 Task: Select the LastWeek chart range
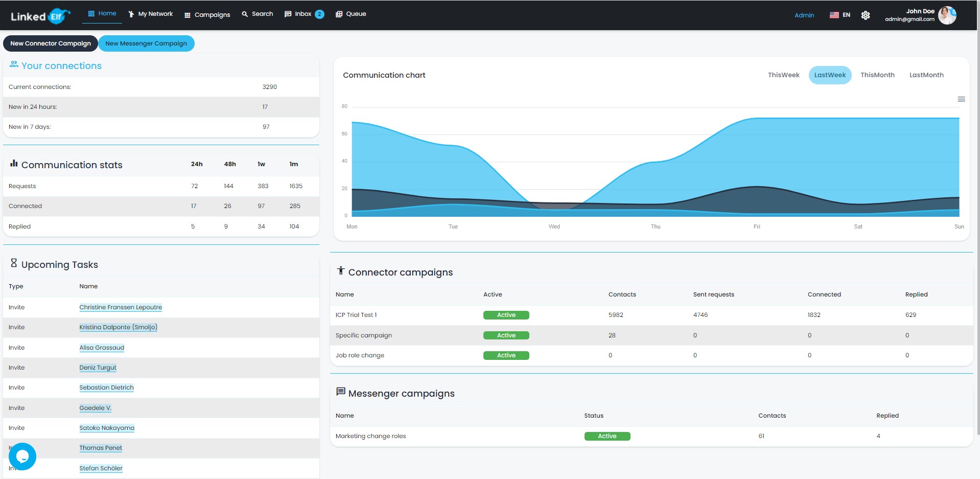point(830,75)
